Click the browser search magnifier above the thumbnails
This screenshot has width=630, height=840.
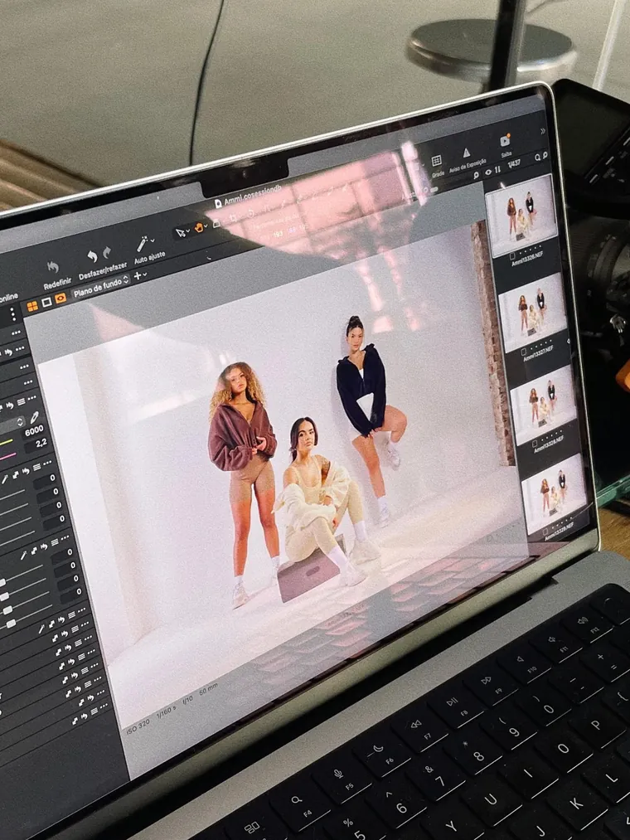[x=538, y=158]
